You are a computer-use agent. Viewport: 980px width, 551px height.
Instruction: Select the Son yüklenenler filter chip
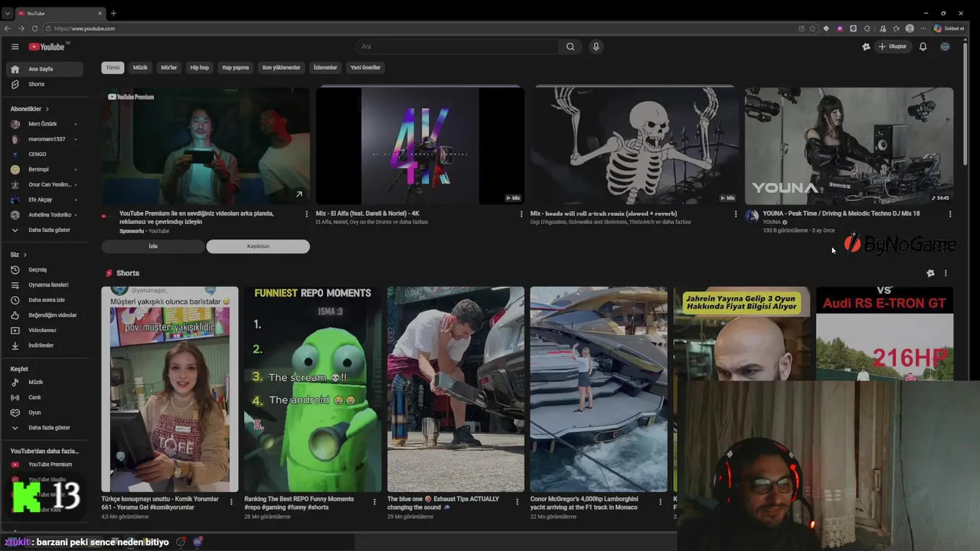click(x=281, y=67)
